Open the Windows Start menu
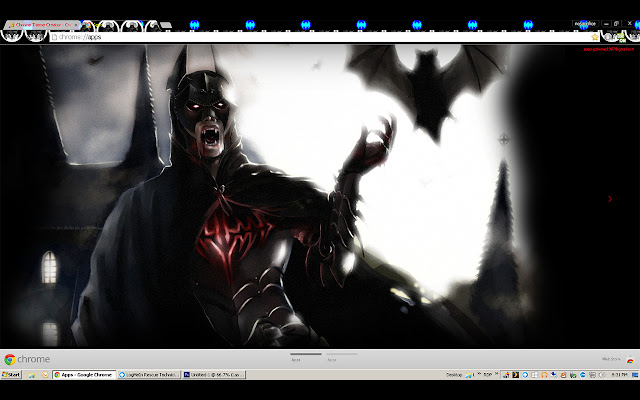The image size is (640, 400). pyautogui.click(x=11, y=375)
